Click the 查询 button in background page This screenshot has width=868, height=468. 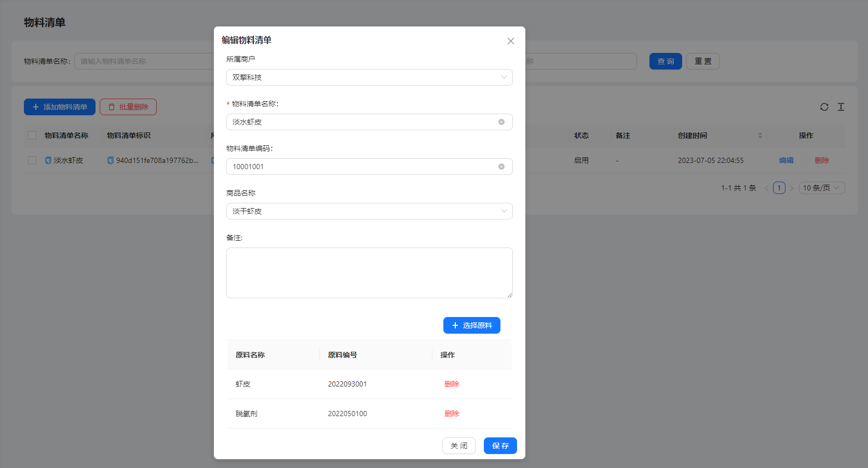point(666,61)
